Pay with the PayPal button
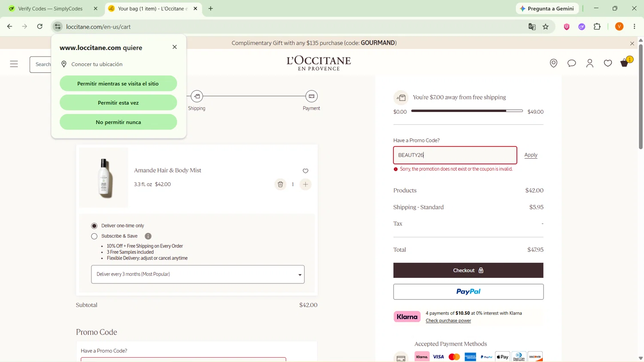The image size is (644, 362). tap(468, 292)
